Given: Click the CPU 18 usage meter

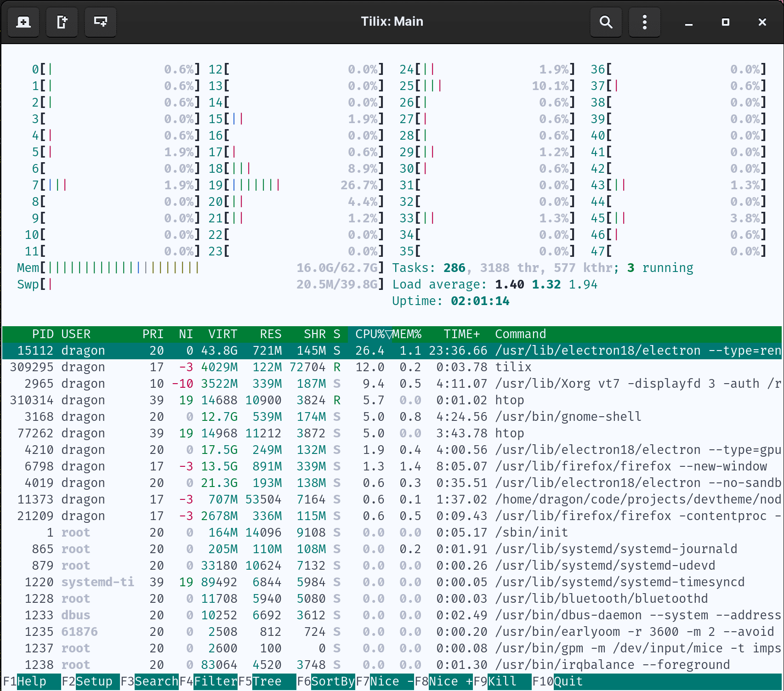Looking at the screenshot, I should coord(296,169).
